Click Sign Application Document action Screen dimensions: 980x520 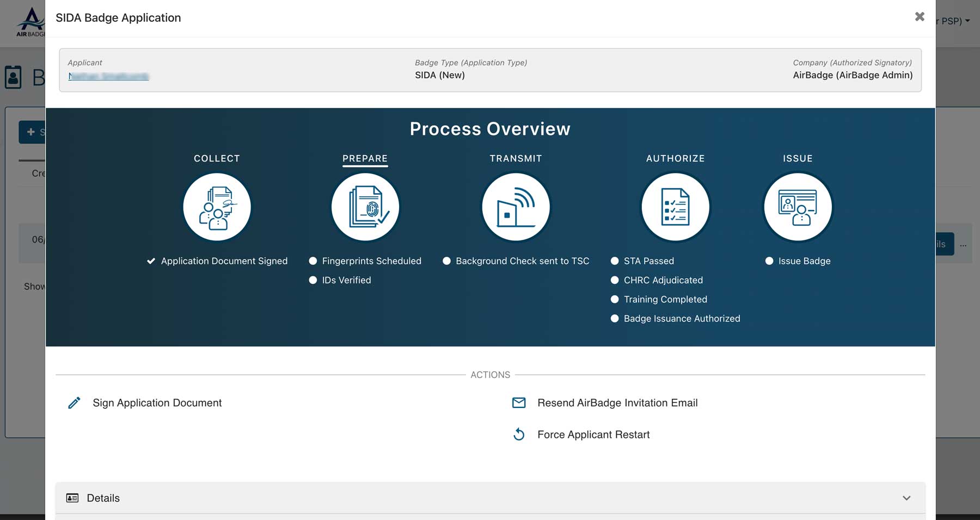click(157, 403)
